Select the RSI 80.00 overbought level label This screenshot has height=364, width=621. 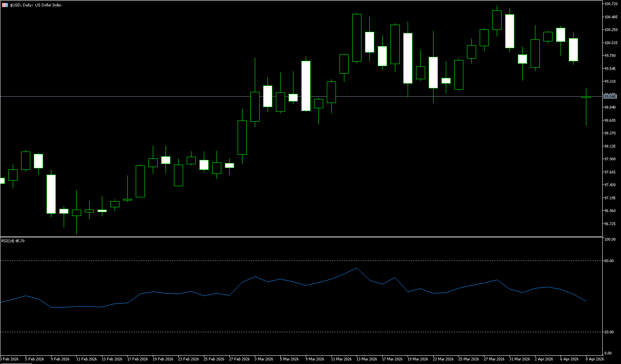[x=609, y=261]
